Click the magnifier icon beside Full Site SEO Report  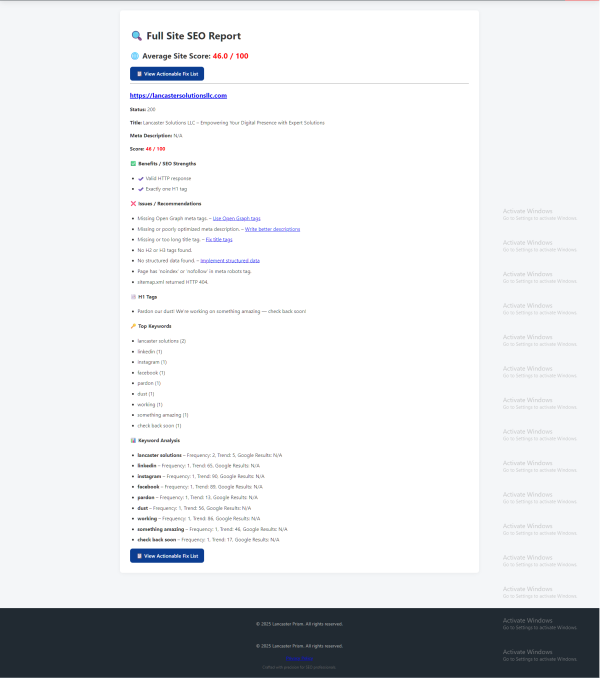pyautogui.click(x=137, y=35)
